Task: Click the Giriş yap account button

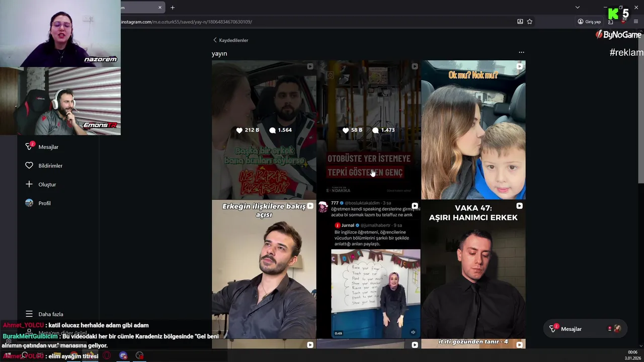Action: tap(589, 22)
